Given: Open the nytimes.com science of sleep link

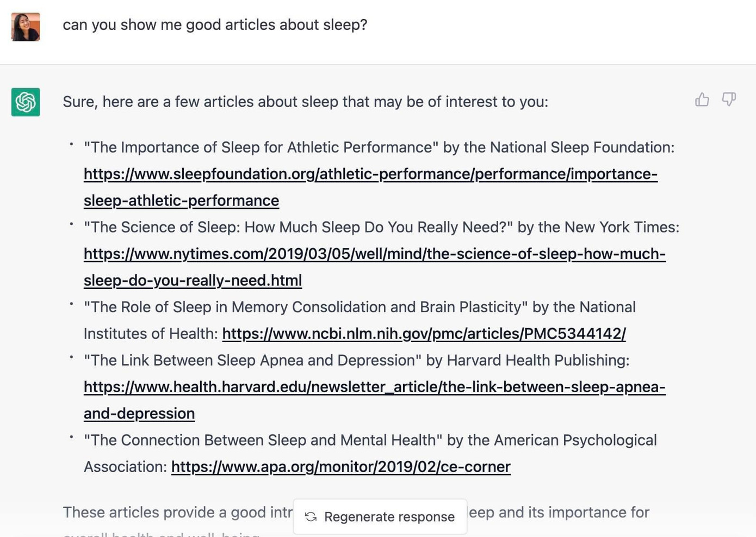Looking at the screenshot, I should (x=374, y=254).
